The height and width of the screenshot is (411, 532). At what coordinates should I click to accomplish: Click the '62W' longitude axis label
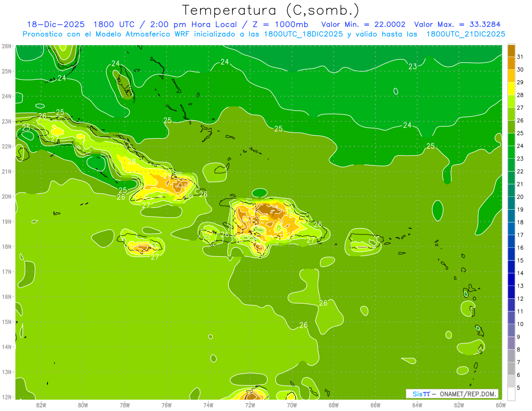point(459,405)
